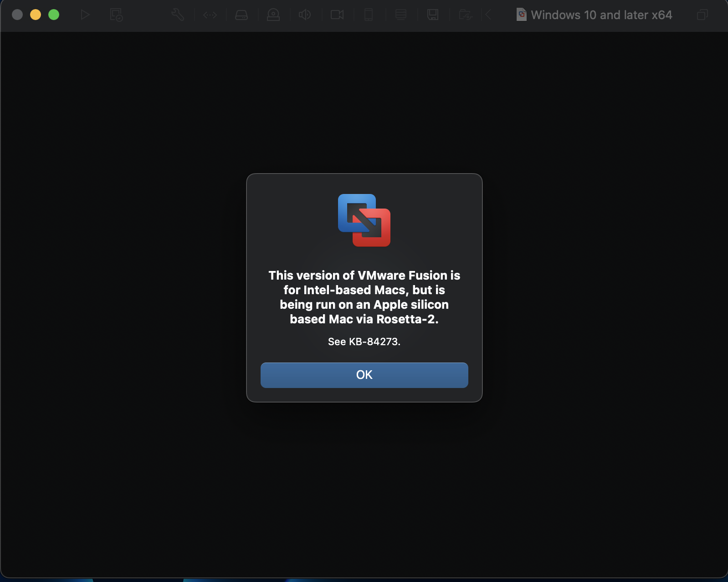Click the hard disk icon in the toolbar
This screenshot has height=582, width=728.
click(x=241, y=15)
